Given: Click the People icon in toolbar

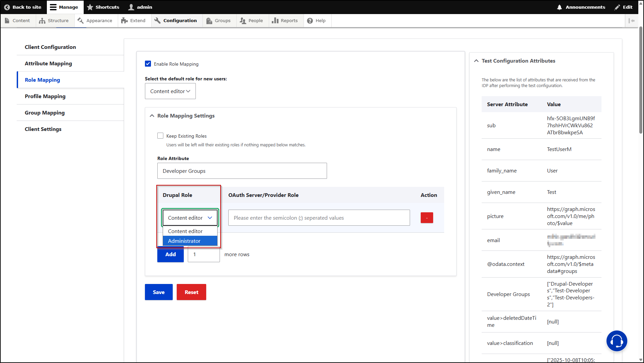Looking at the screenshot, I should (x=243, y=21).
